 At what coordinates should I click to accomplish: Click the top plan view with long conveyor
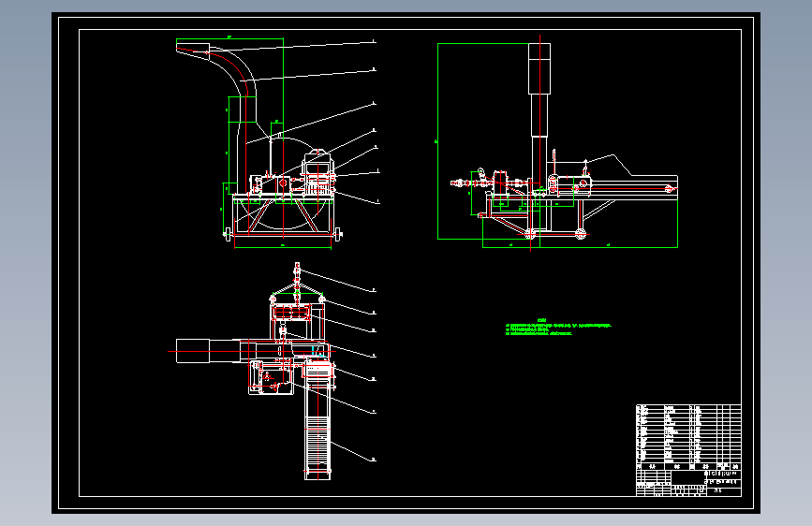coord(273,372)
